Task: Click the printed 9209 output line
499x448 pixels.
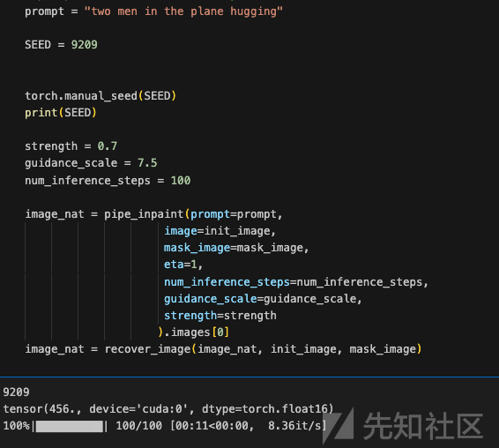Action: pyautogui.click(x=16, y=392)
